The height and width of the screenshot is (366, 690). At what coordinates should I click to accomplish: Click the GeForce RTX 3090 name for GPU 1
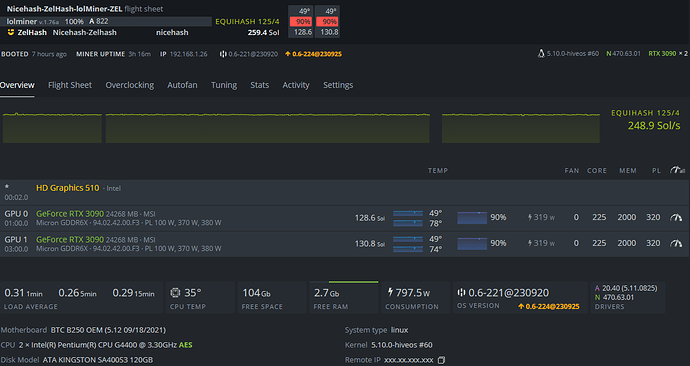(x=70, y=240)
